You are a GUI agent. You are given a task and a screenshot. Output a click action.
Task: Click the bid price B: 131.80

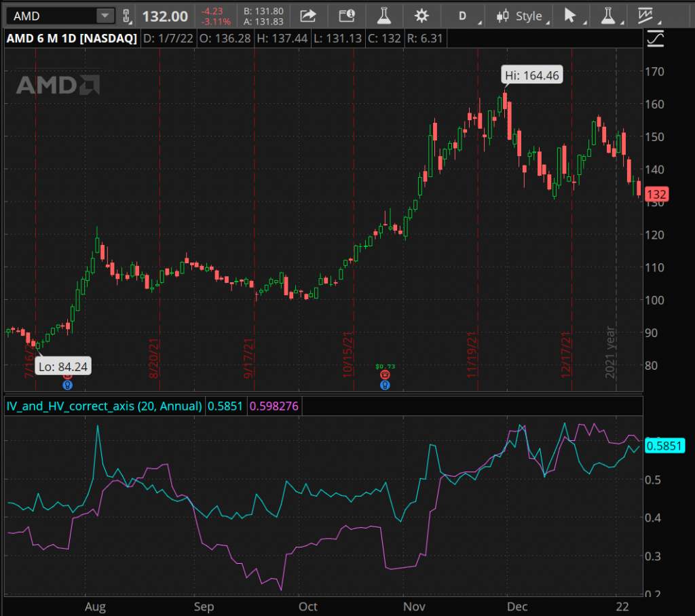(263, 11)
